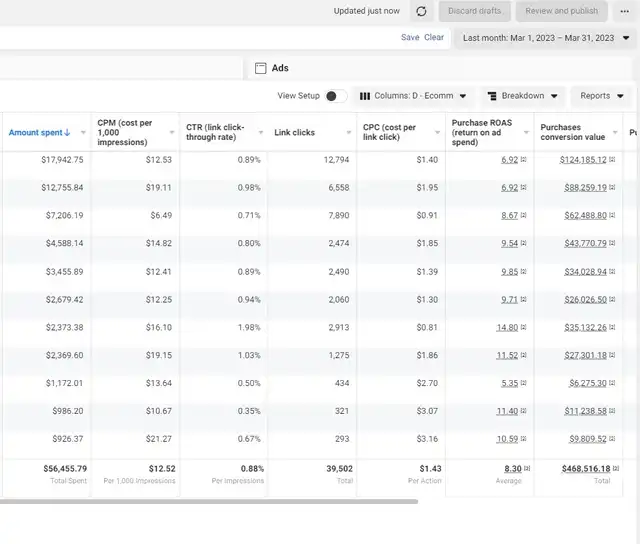This screenshot has height=544, width=640.
Task: Click the 1.98% CTR cell
Action: point(249,327)
